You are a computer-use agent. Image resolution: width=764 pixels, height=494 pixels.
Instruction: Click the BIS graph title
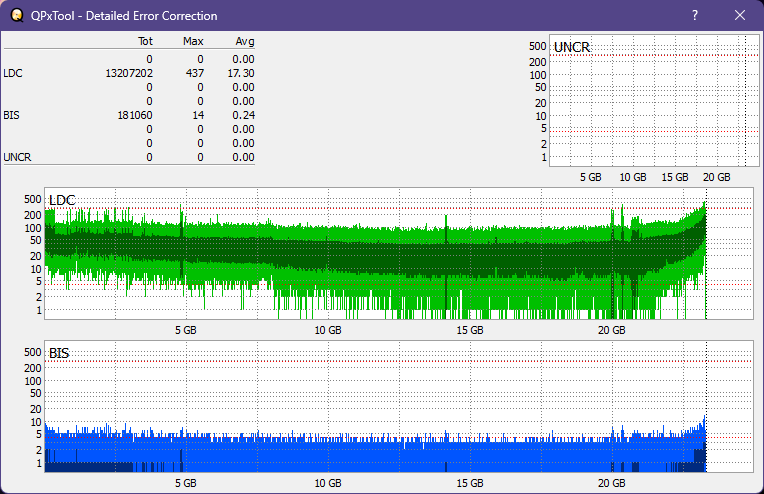pos(59,353)
